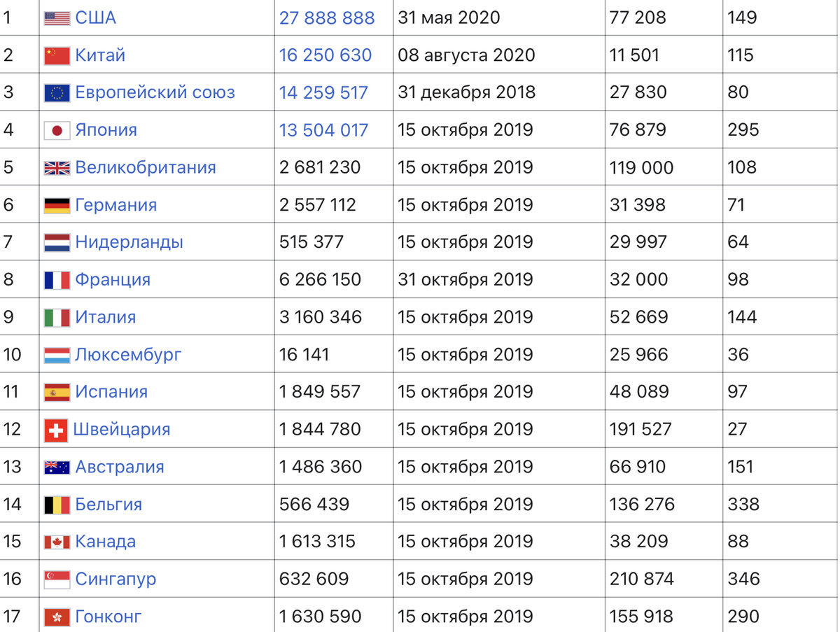Open the Нидерланды country link
Viewport: 840px width, 632px height.
129,242
